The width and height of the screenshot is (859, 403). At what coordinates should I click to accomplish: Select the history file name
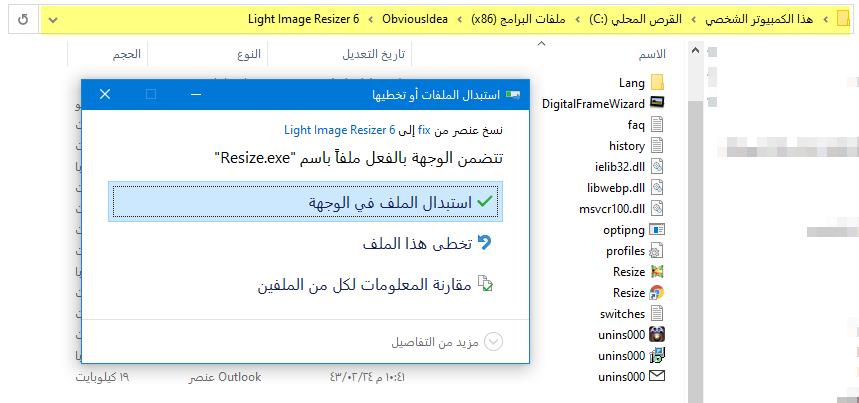[x=627, y=146]
